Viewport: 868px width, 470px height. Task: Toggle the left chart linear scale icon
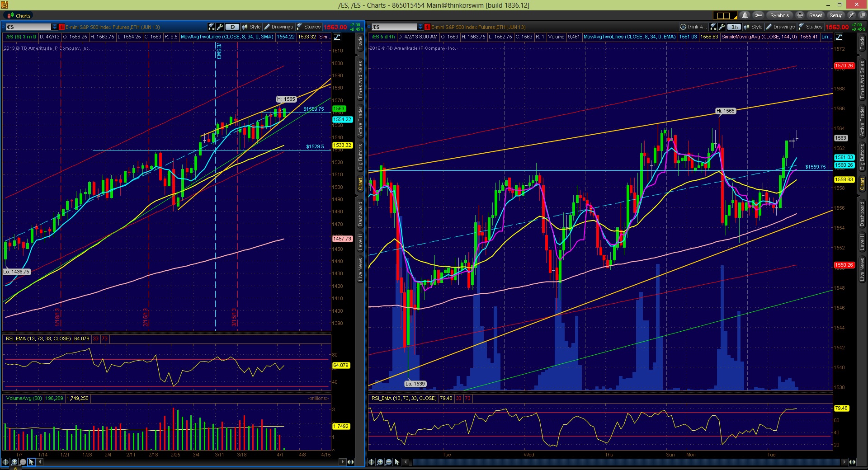tap(337, 37)
